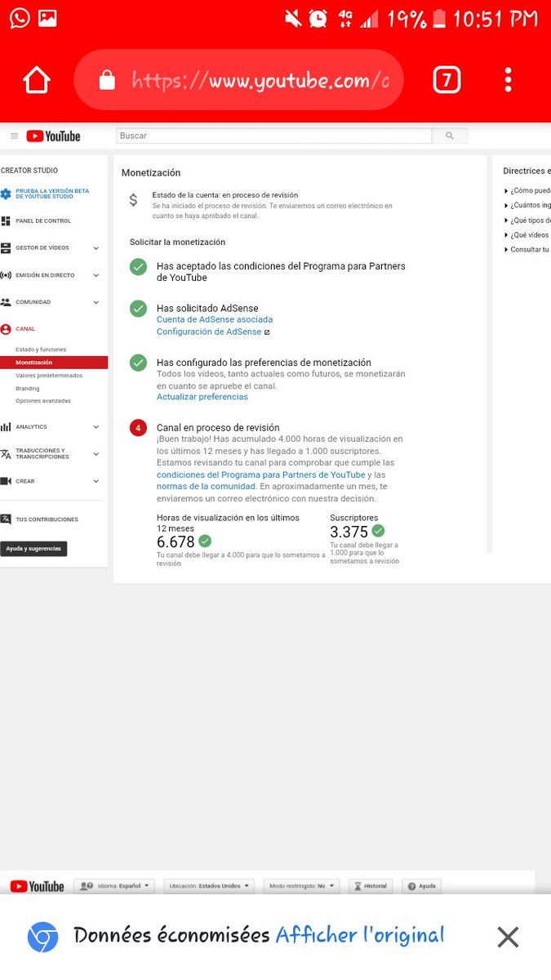Open the Panel de control dashboard item
Viewport: 551px width, 980px height.
(43, 221)
